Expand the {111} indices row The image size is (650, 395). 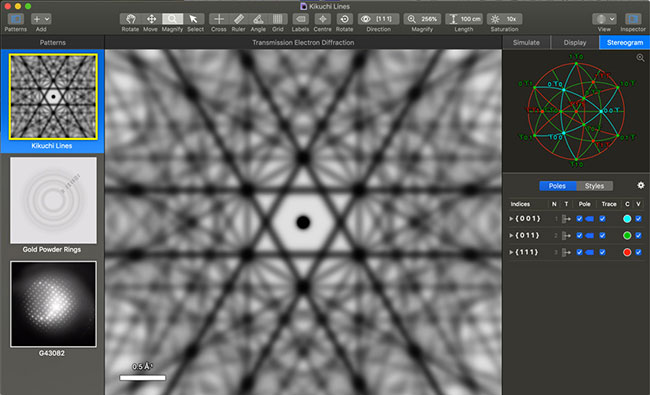point(511,252)
